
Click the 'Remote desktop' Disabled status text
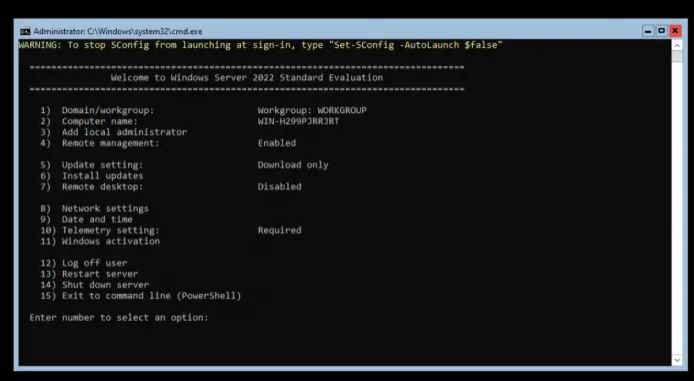pos(280,186)
